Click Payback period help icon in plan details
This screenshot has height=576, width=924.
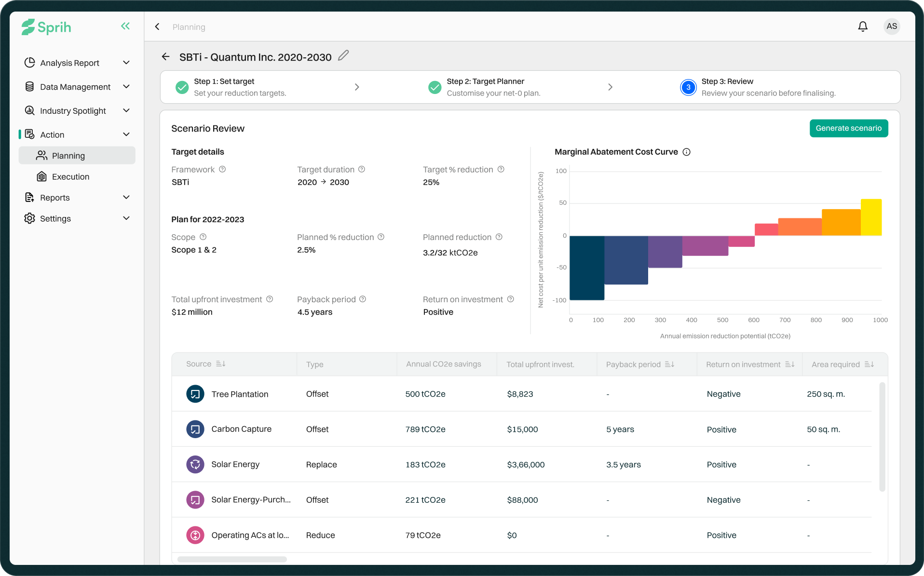coord(363,299)
